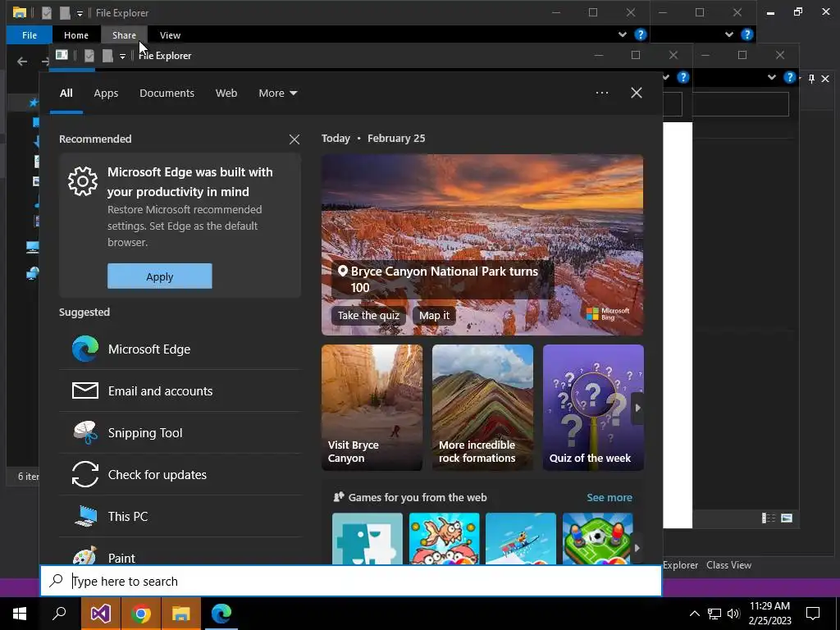Viewport: 840px width, 630px height.
Task: Open the Windows Start menu
Action: click(x=20, y=614)
